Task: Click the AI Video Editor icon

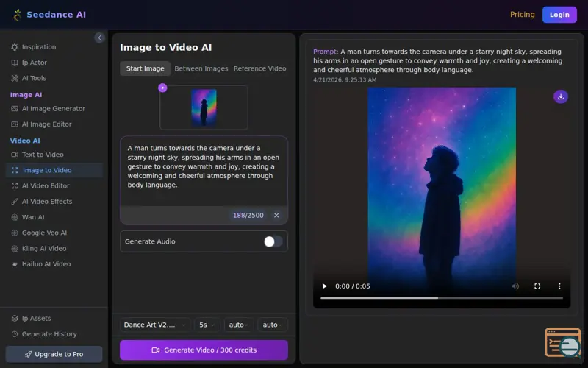Action: (15, 186)
